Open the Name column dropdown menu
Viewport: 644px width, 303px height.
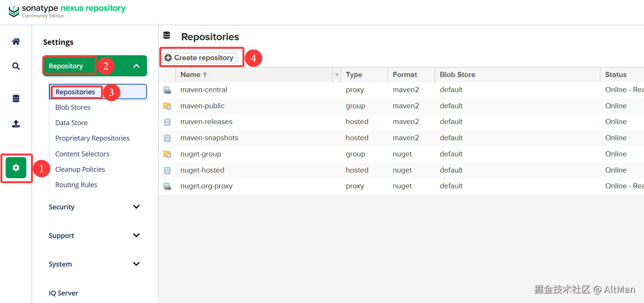coord(337,75)
